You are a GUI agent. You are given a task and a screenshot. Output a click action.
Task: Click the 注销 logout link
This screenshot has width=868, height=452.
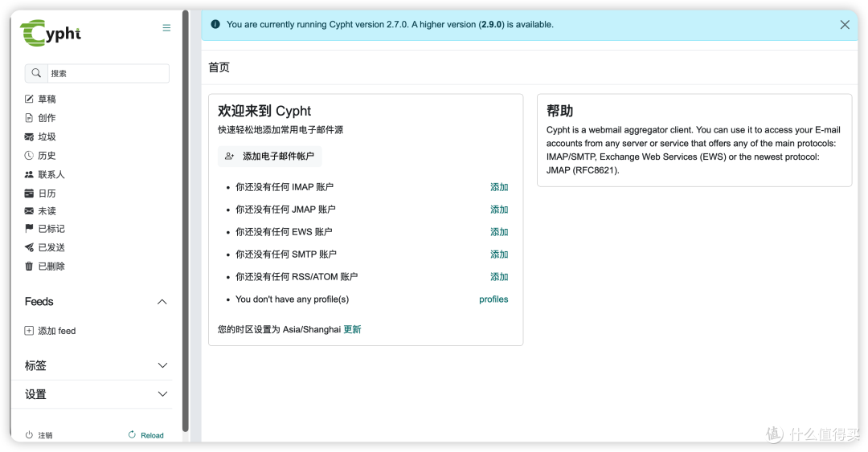tap(45, 435)
